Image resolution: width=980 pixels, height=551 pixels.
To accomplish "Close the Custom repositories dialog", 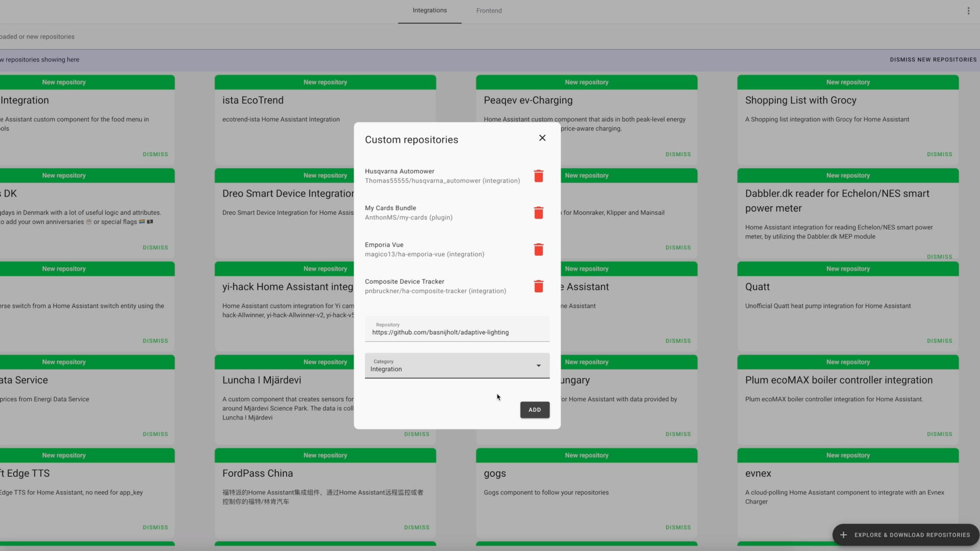I will pos(542,138).
